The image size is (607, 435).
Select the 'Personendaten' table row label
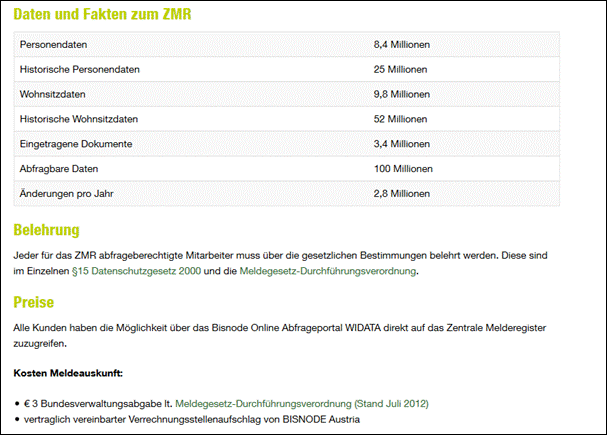[x=52, y=45]
